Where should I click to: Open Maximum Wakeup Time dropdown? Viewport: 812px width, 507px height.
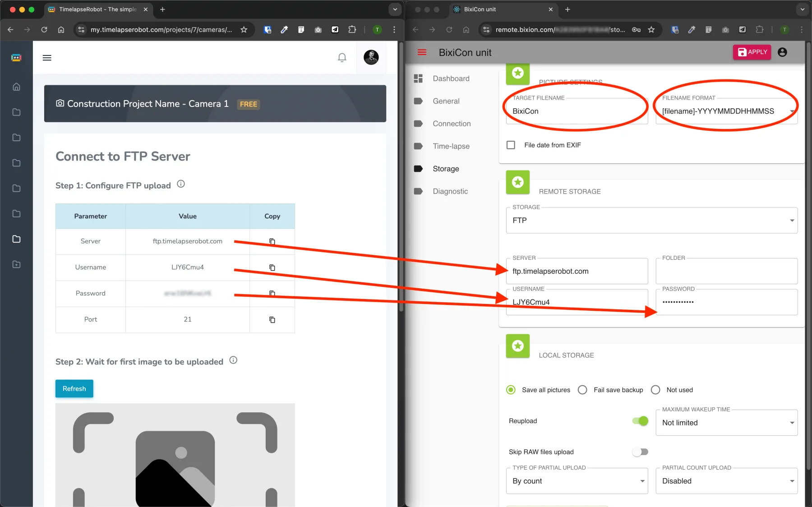click(726, 423)
